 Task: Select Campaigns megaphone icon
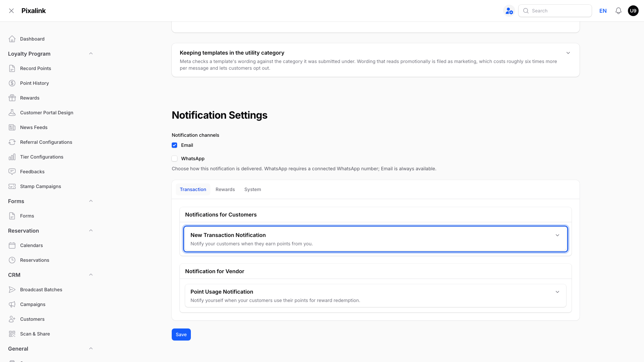click(12, 304)
